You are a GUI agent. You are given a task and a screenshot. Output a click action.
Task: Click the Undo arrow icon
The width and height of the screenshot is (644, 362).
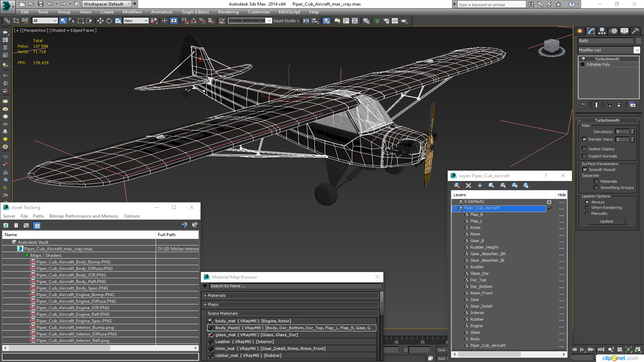point(50,4)
